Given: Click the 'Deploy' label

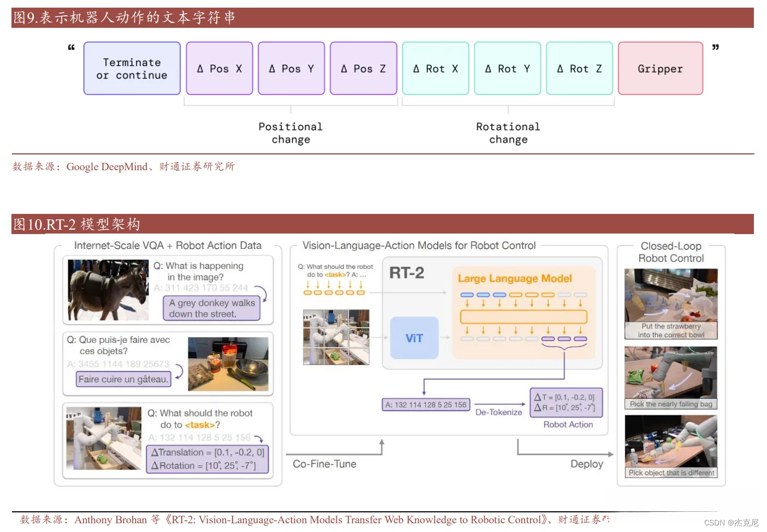Looking at the screenshot, I should 587,464.
